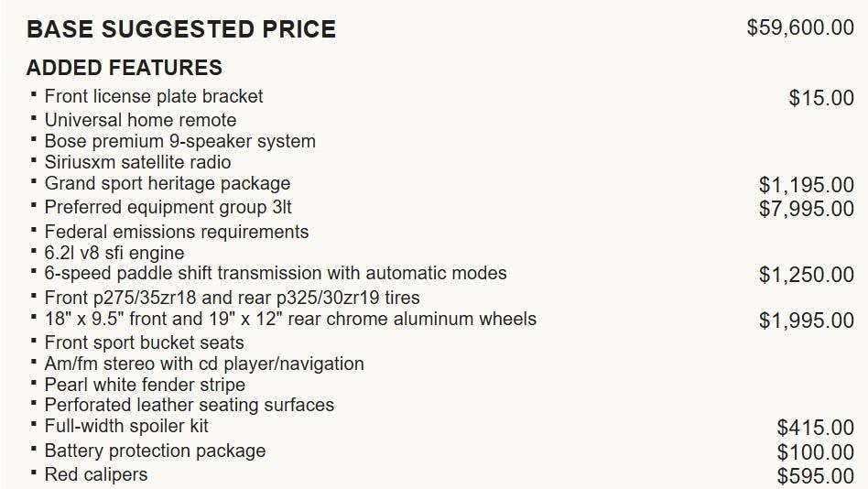Select the 6.2l v8 sfi engine entry

tap(114, 253)
